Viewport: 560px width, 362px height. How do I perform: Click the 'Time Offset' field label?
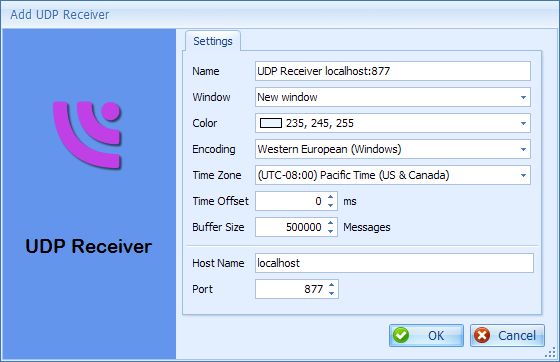220,201
